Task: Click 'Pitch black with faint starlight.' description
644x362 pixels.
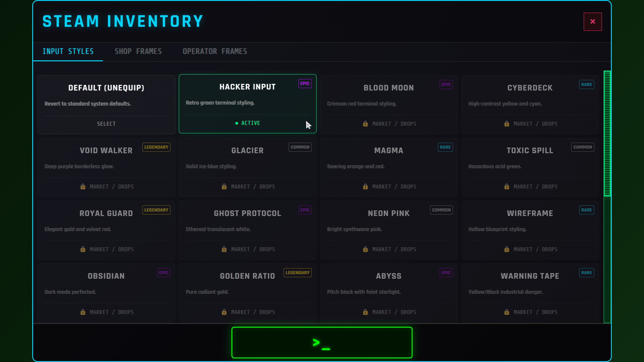Action: click(x=364, y=292)
